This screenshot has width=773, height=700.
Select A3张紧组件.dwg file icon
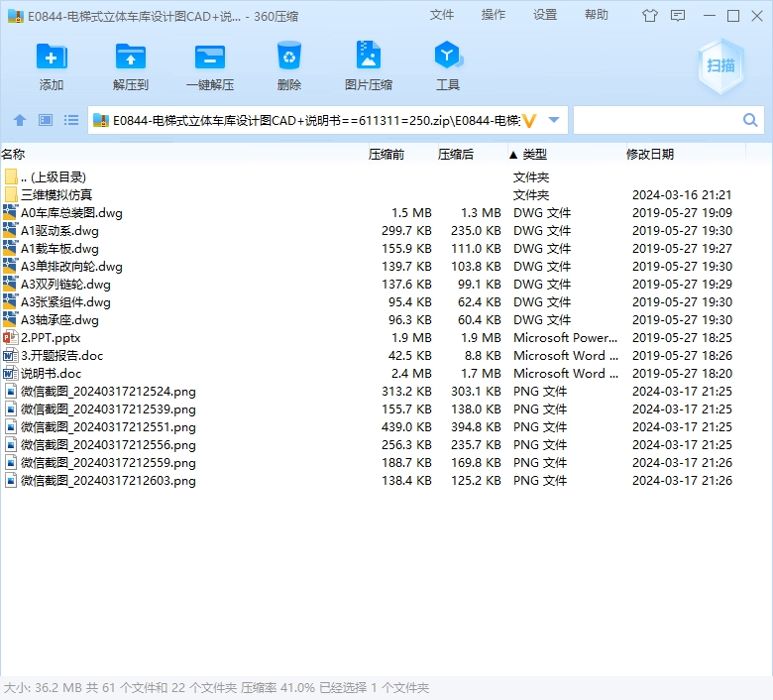coord(10,301)
